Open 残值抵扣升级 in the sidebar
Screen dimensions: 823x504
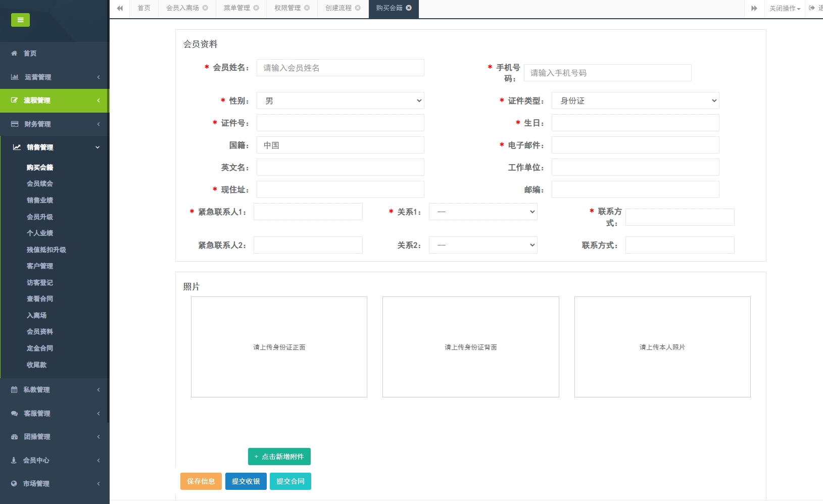click(x=46, y=249)
